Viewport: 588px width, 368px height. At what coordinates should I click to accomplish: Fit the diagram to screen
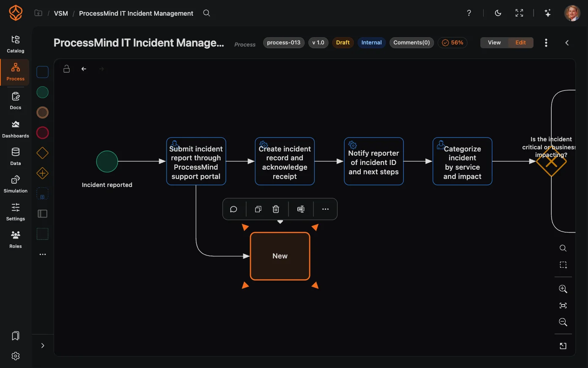tap(563, 305)
